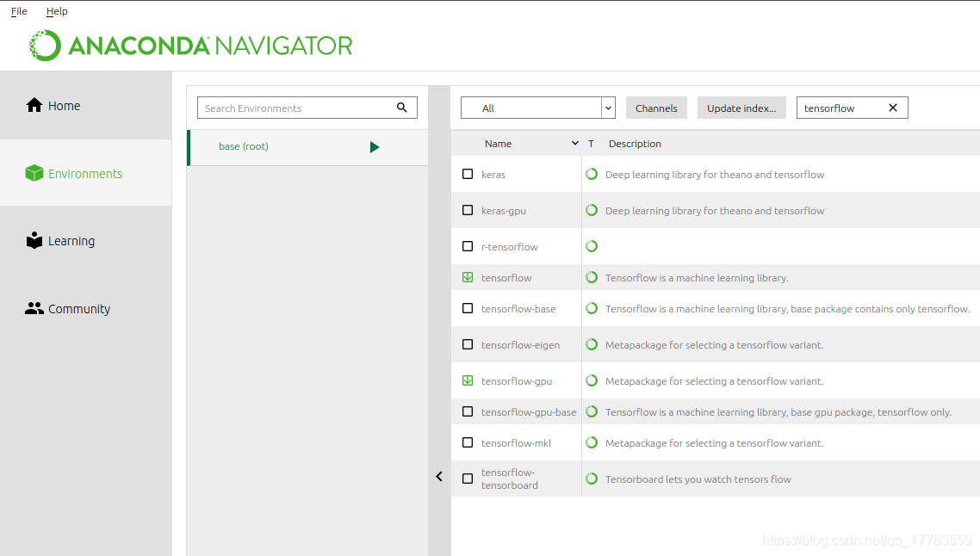Clear the tensorflow search with X
The image size is (980, 556).
pos(893,108)
